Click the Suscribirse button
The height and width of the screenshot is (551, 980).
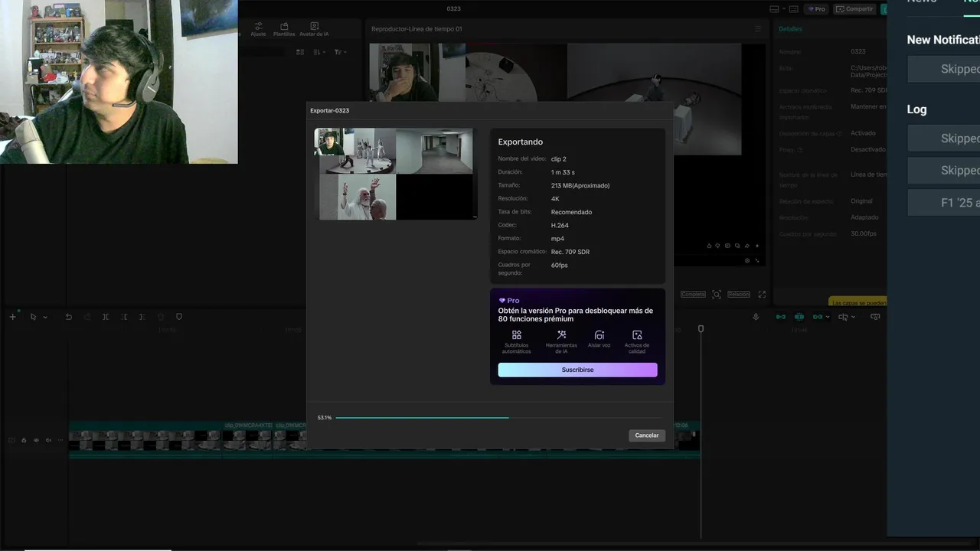(577, 370)
